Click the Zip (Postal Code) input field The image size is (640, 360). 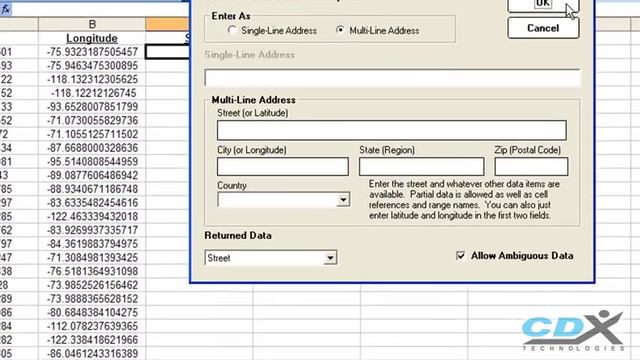(x=531, y=167)
